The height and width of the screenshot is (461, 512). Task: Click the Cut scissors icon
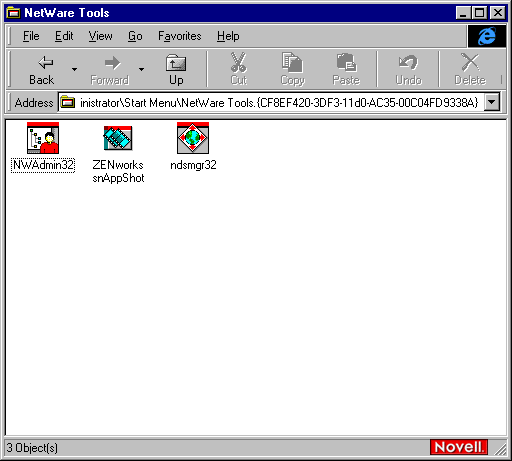[239, 70]
